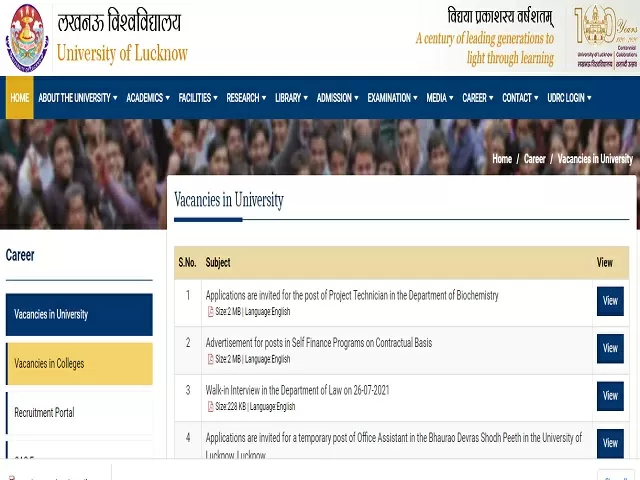Screen dimensions: 640x480
Task: Click Vacancies in University breadcrumb link
Action: coord(595,159)
